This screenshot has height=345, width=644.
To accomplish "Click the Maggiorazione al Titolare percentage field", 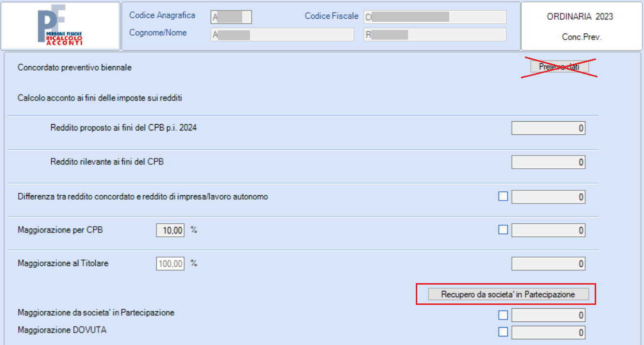I will [170, 264].
